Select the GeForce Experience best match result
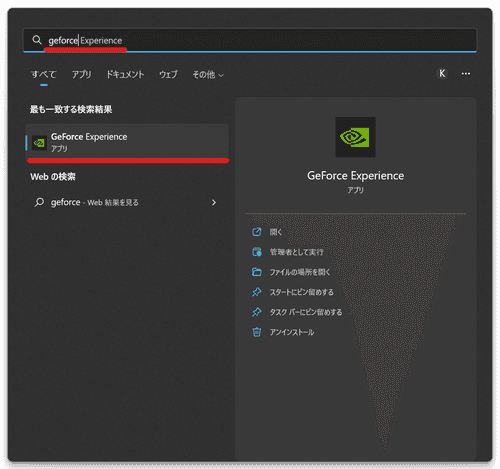 127,142
